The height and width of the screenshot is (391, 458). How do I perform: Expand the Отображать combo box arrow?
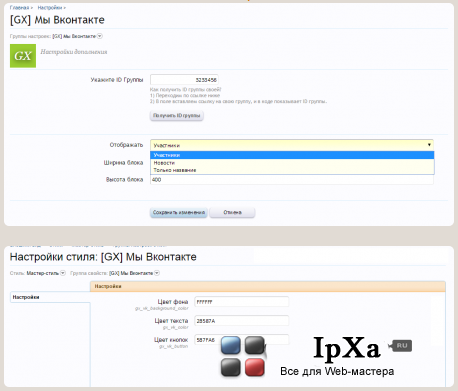(429, 145)
